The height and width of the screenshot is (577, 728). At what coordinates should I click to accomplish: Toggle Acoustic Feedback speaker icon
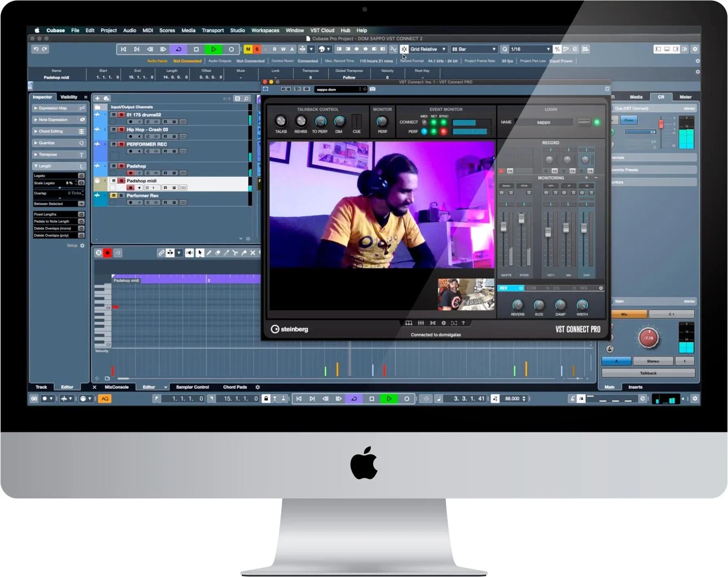189,253
